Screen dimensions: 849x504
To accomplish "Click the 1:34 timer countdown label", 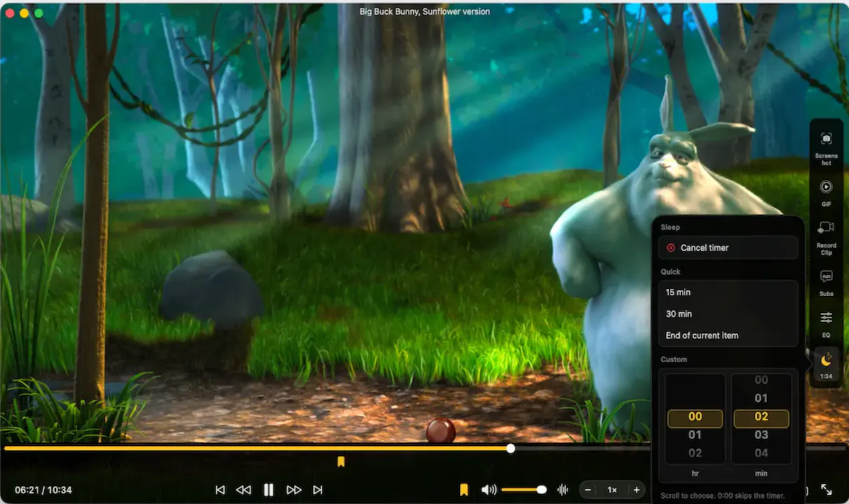I will click(826, 376).
